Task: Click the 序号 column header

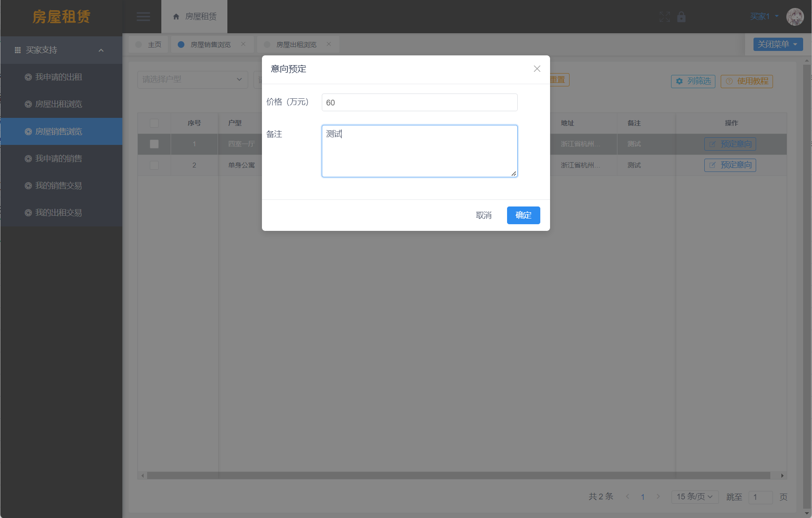Action: (x=194, y=123)
